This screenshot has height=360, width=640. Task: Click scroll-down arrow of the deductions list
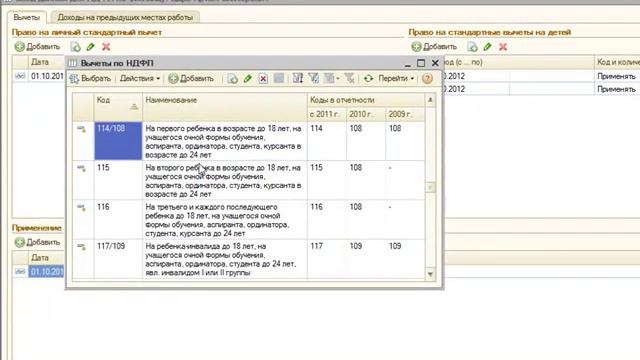coord(430,274)
